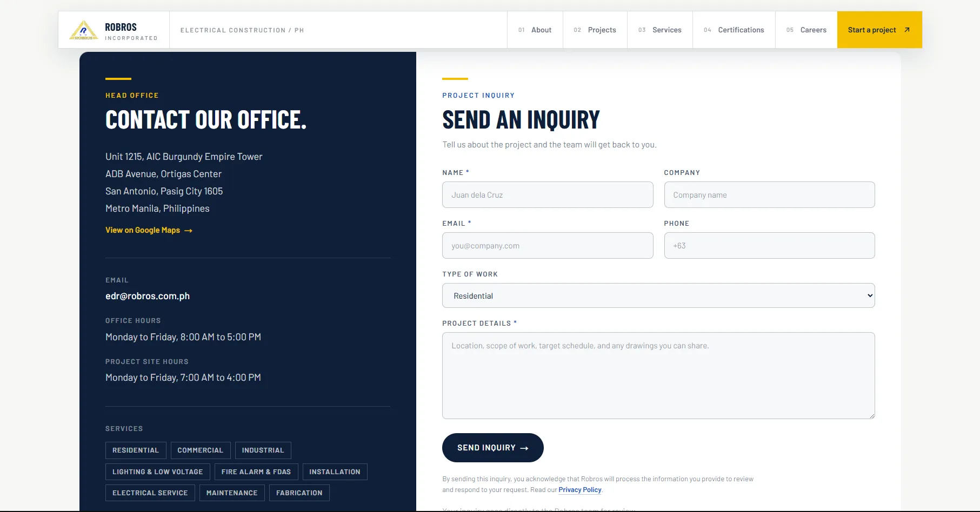Click the Start a project button
980x512 pixels.
click(879, 30)
